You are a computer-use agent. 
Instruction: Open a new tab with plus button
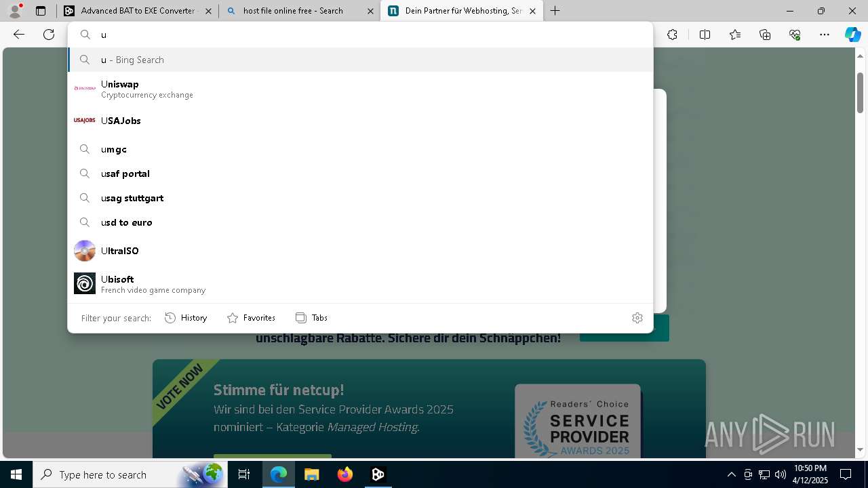click(555, 11)
